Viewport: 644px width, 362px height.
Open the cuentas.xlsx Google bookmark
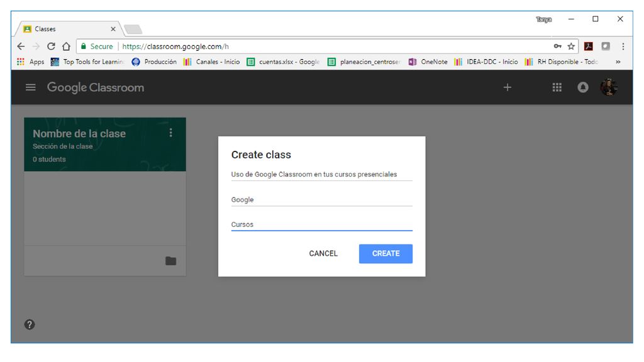(x=283, y=62)
